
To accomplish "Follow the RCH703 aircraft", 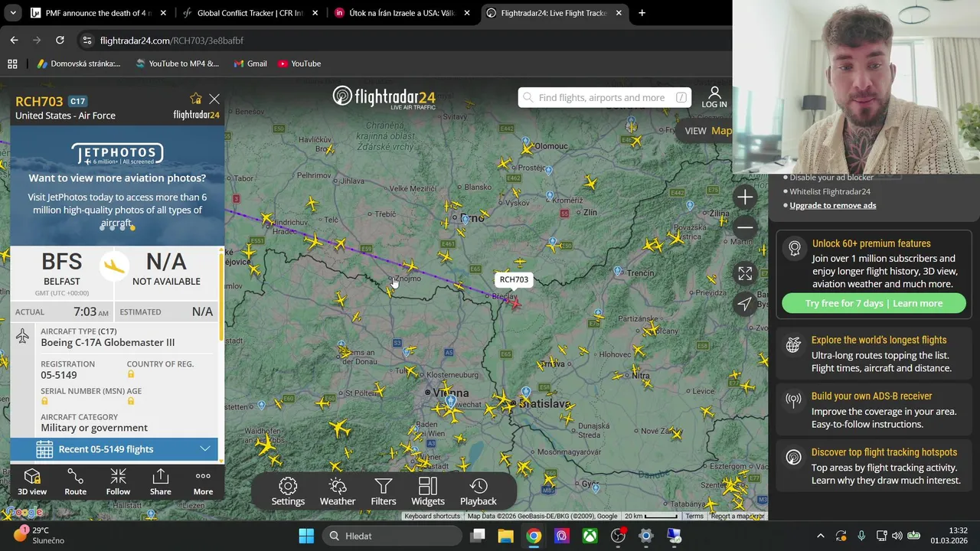I will pos(118,482).
